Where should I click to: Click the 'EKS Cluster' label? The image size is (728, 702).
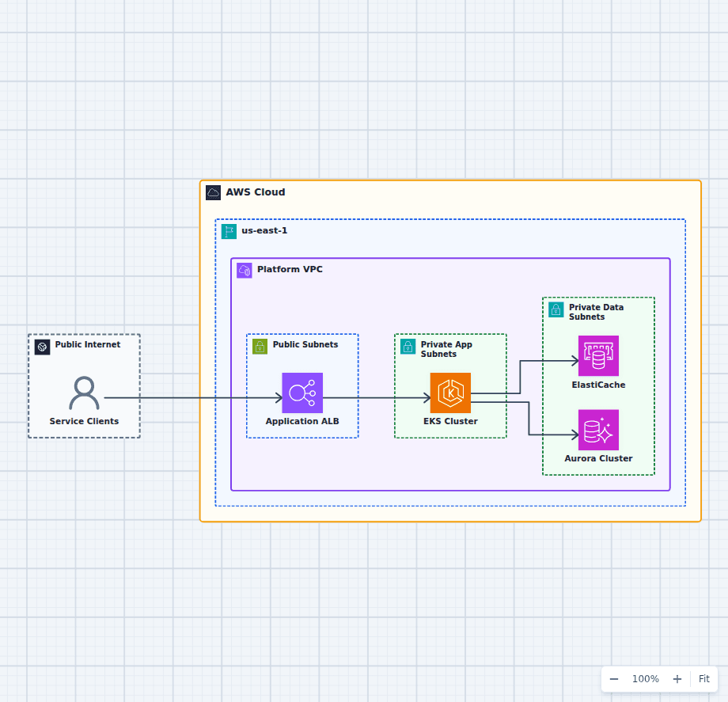tap(450, 421)
